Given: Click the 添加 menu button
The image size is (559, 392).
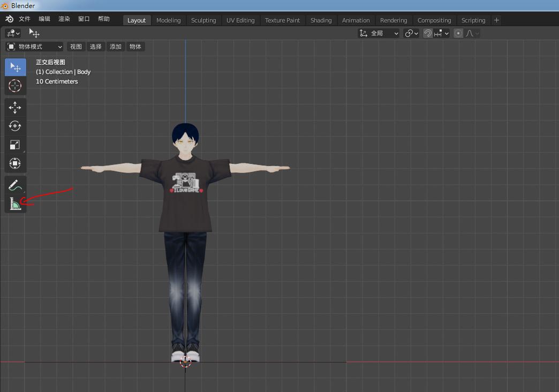Looking at the screenshot, I should tap(116, 47).
